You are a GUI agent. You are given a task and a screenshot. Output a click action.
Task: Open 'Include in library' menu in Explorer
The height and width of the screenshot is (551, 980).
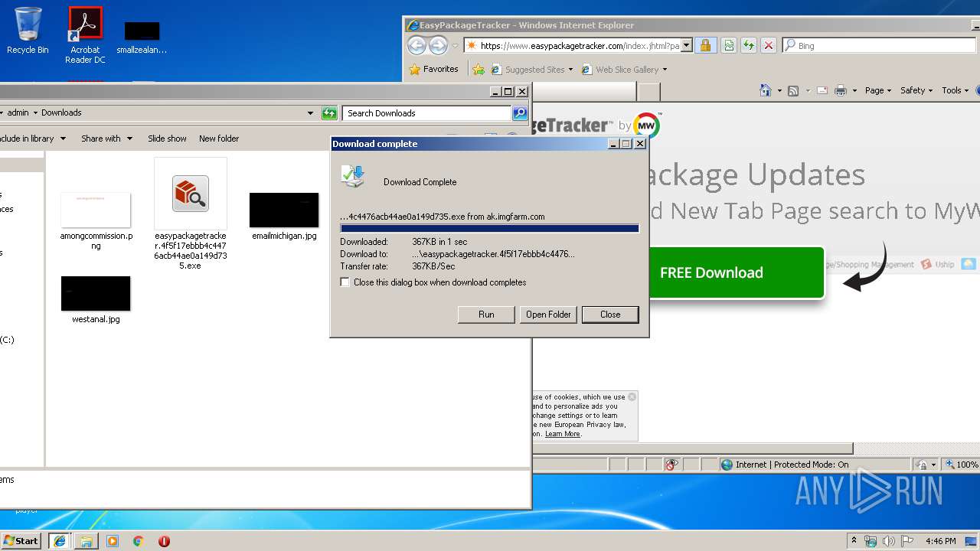pos(33,139)
